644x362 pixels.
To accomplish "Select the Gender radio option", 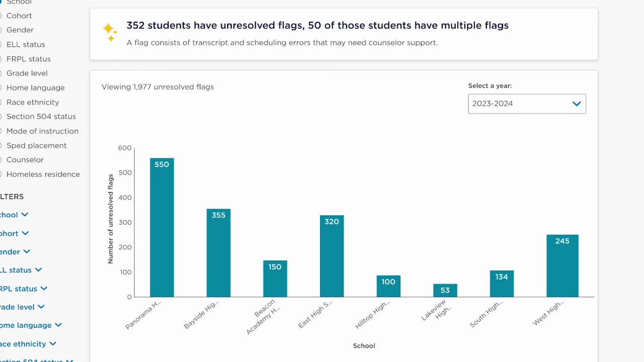I will click(x=1, y=30).
